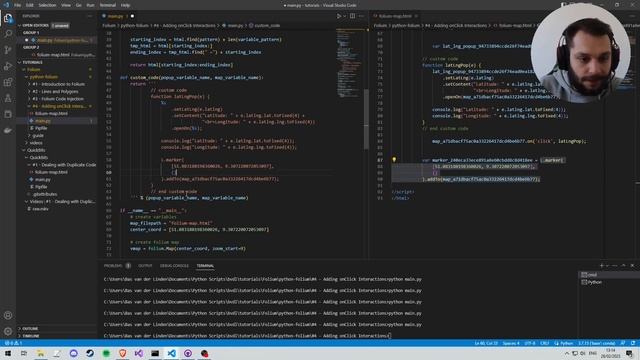Click 'Spaces: 4' indentation in status bar

511,343
